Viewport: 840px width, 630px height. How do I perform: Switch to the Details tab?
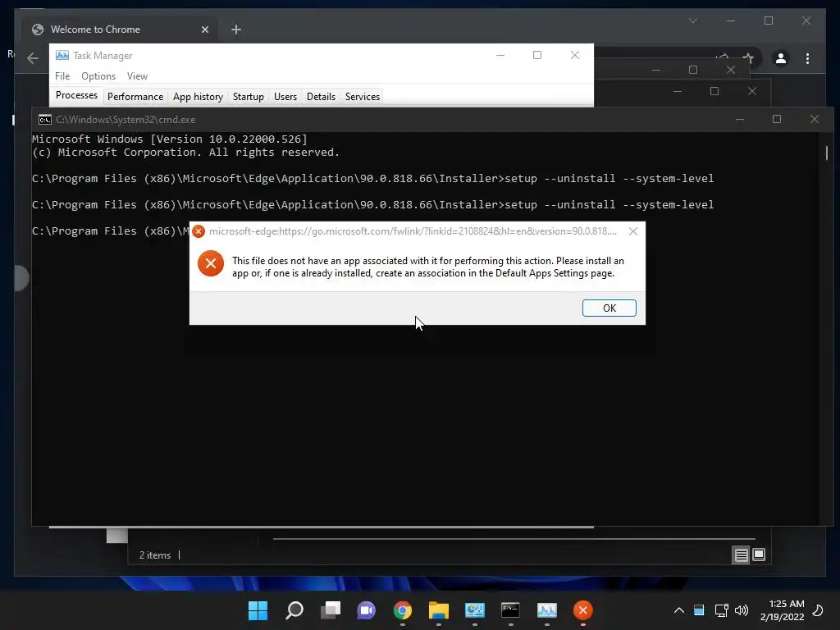pyautogui.click(x=321, y=97)
